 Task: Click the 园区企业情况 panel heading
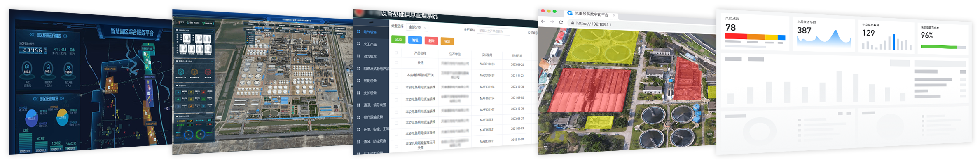coord(49,99)
